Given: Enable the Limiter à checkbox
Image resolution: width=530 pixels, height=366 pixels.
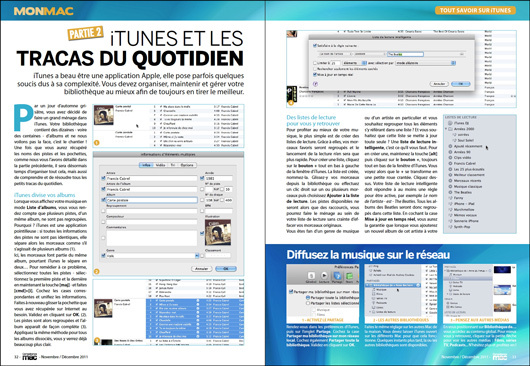Looking at the screenshot, I should pyautogui.click(x=315, y=63).
